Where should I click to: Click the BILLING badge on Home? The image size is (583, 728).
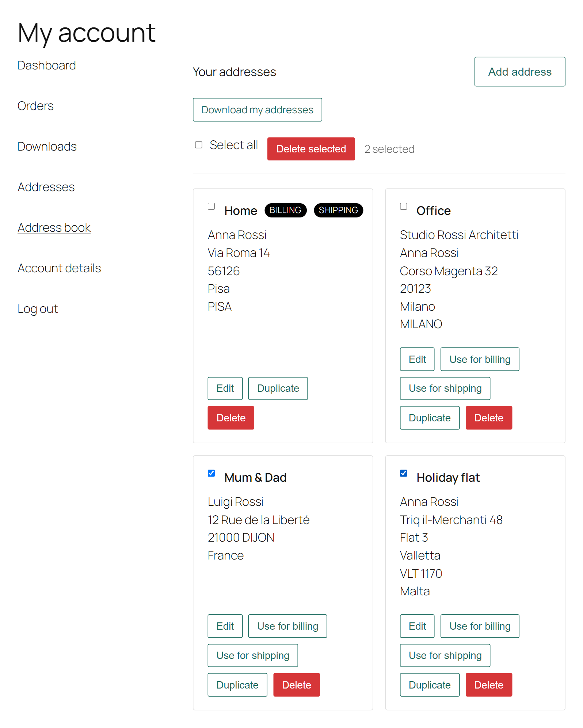(x=285, y=210)
